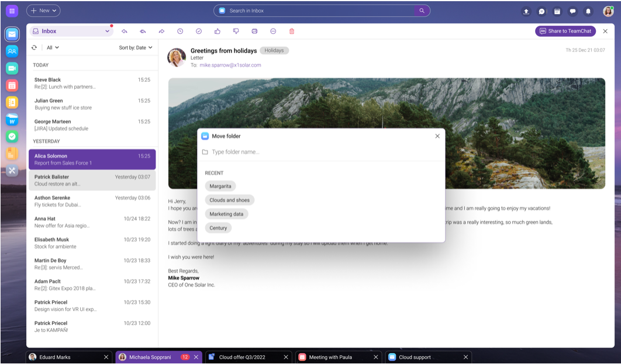Open the calendar icon in top bar

557,11
